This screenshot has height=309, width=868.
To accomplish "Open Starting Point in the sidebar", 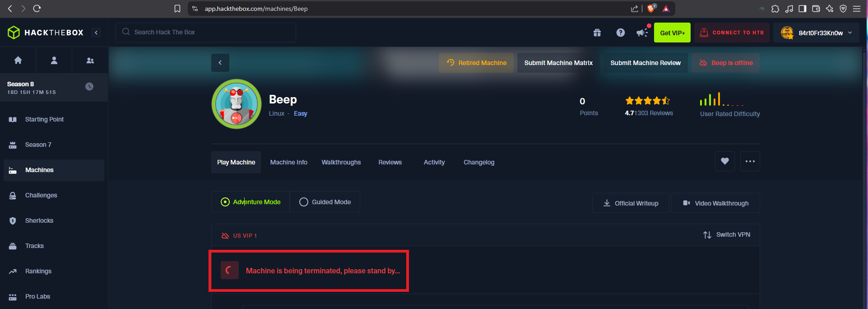I will click(x=54, y=119).
